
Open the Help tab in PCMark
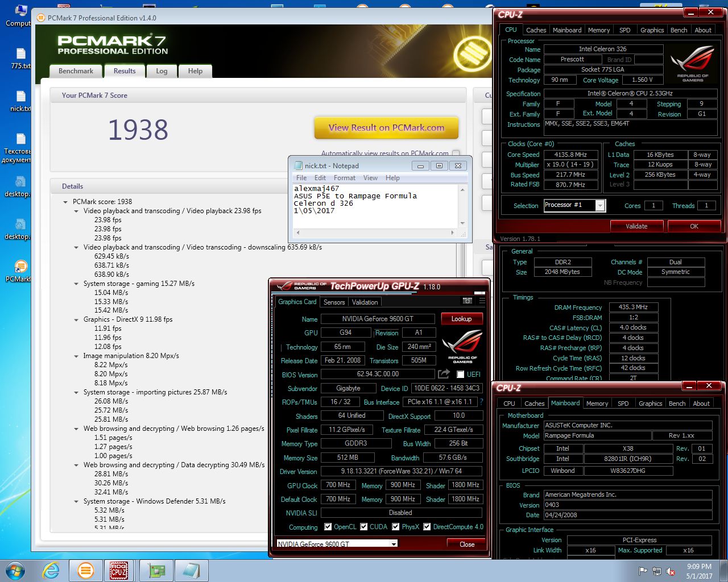(x=195, y=71)
